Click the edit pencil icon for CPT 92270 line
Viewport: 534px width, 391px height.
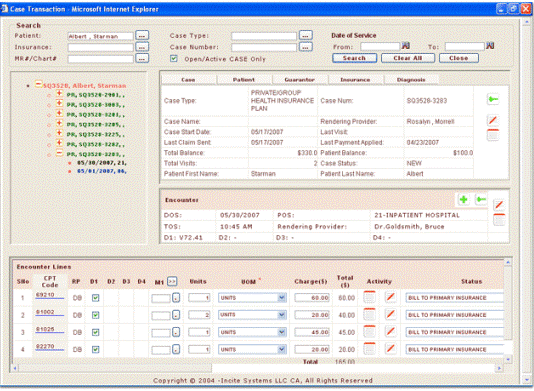click(x=391, y=349)
